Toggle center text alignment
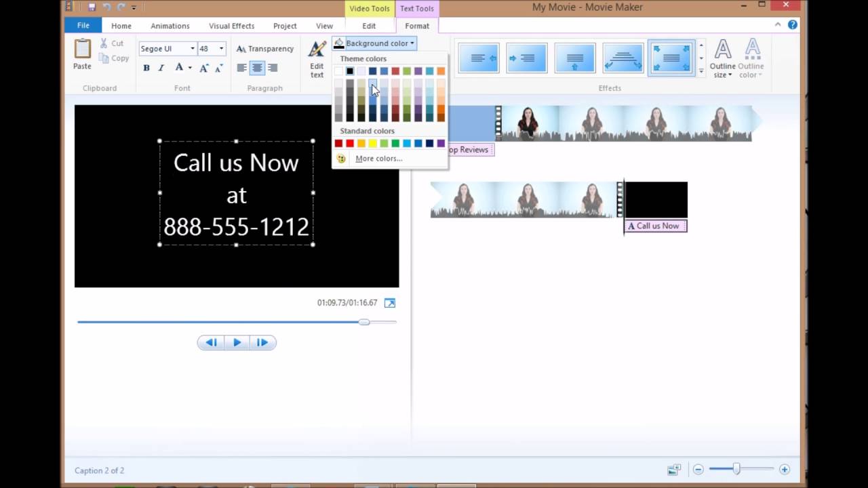 pyautogui.click(x=257, y=68)
